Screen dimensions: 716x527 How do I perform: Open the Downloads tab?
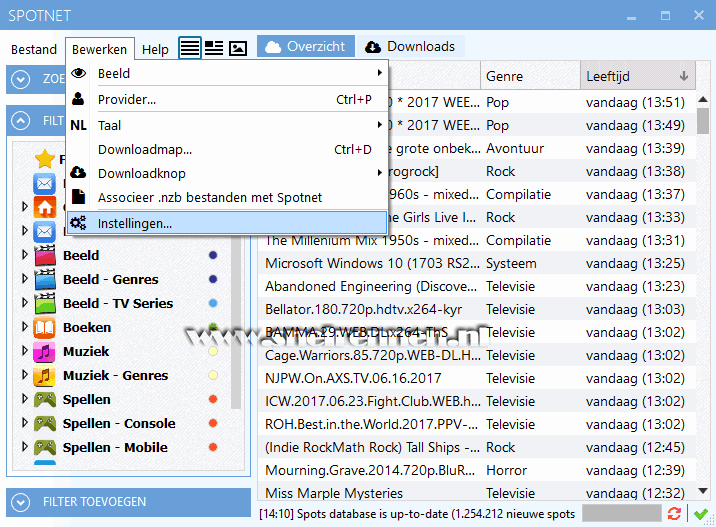(x=410, y=47)
